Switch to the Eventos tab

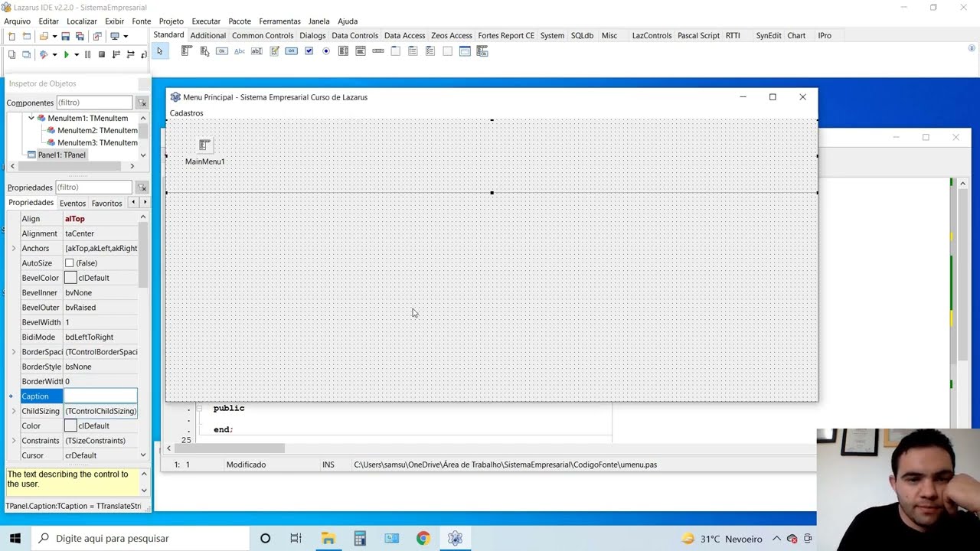click(73, 204)
